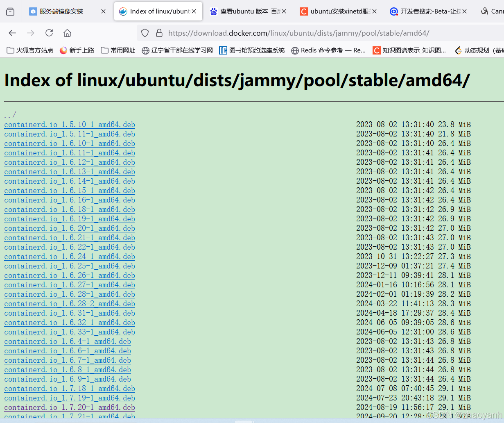
Task: Click the 图书馆预约选座系统 bookmark icon
Action: point(223,50)
